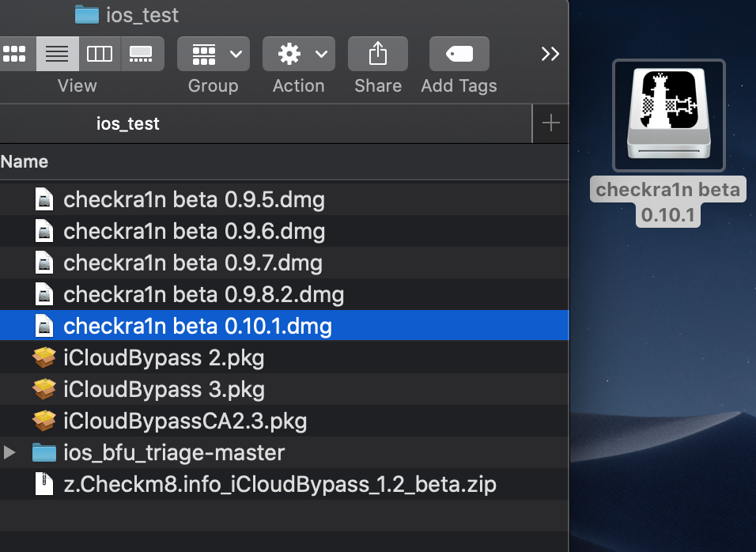This screenshot has width=756, height=552.
Task: Click the 0.9.6 dmg file icon
Action: point(44,231)
